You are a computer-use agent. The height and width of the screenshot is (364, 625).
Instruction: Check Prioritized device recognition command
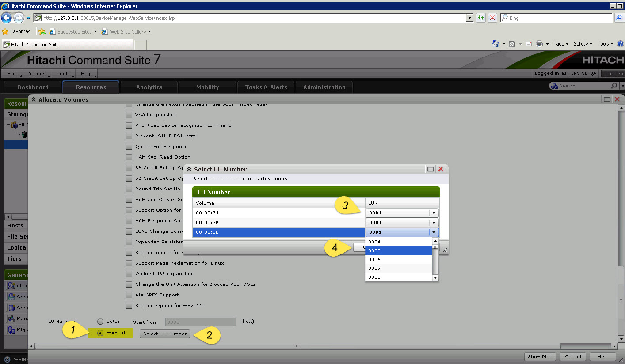(129, 125)
